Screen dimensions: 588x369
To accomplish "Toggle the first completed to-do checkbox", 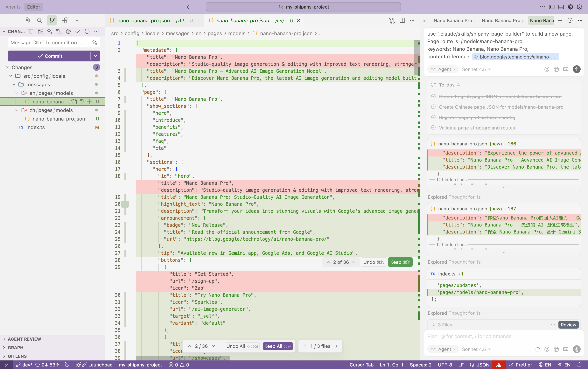I will (x=433, y=96).
